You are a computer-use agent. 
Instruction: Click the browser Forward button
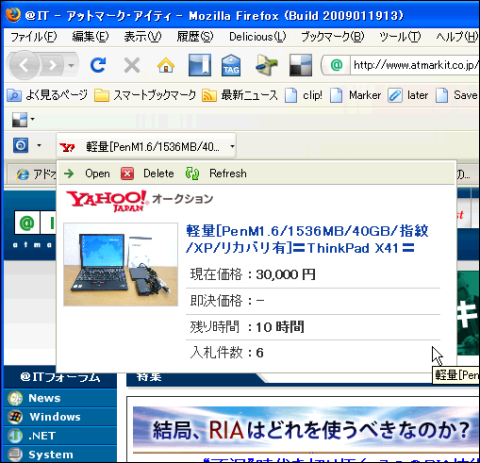[x=53, y=65]
